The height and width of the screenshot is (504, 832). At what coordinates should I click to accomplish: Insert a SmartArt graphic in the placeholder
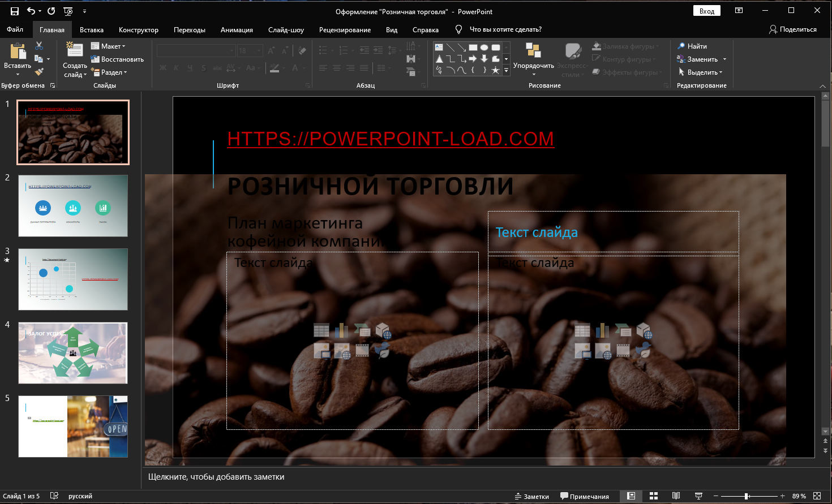click(x=361, y=330)
